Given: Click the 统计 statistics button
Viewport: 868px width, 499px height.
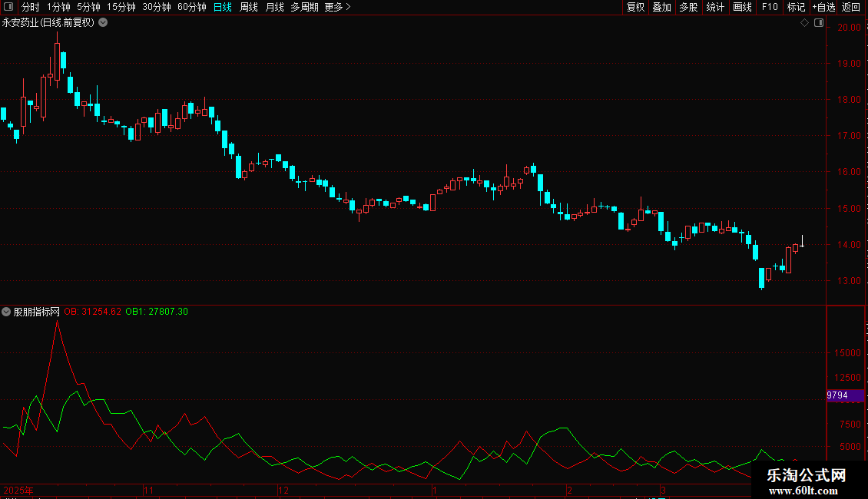Looking at the screenshot, I should coord(715,7).
